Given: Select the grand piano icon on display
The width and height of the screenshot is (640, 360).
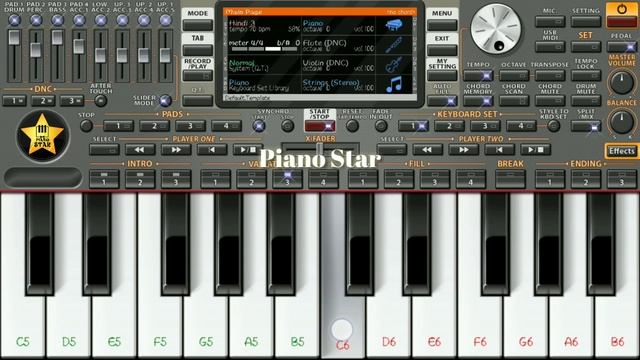Looking at the screenshot, I should pos(394,26).
